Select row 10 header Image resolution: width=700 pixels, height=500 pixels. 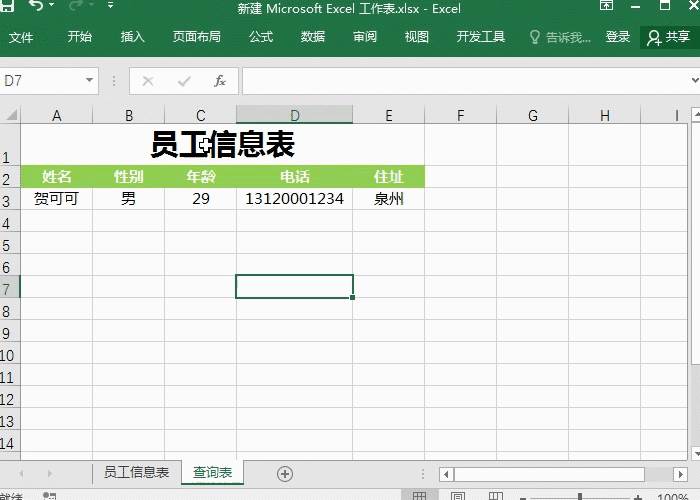tap(10, 355)
